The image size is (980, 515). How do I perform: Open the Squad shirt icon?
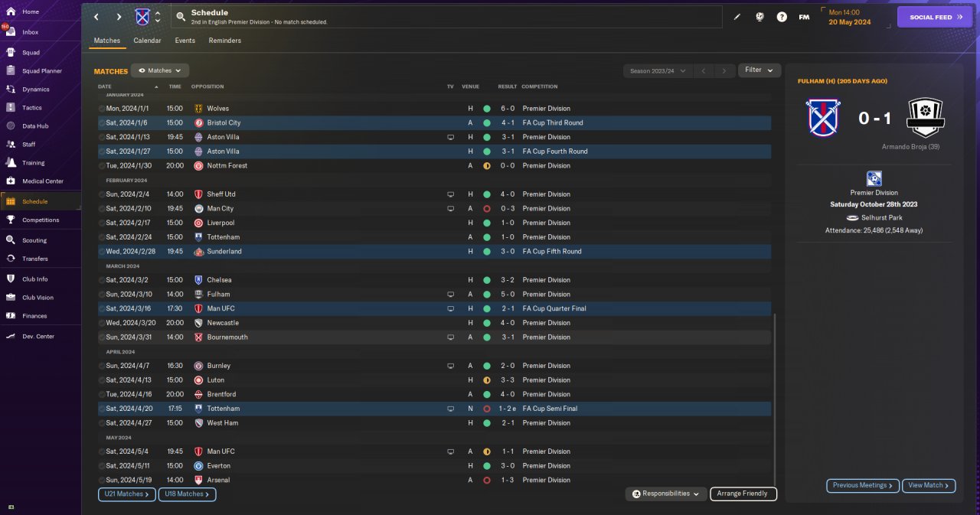pos(11,52)
